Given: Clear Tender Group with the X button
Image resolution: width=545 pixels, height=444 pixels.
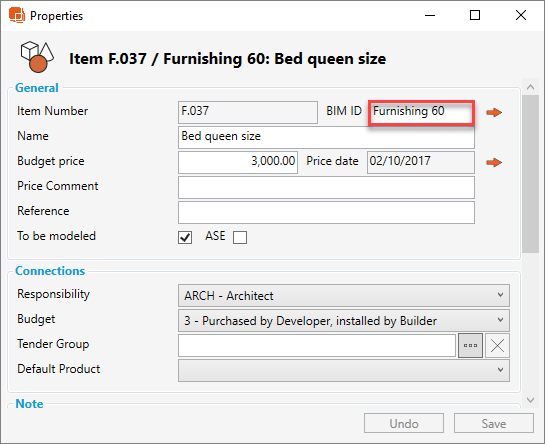Looking at the screenshot, I should pos(497,346).
